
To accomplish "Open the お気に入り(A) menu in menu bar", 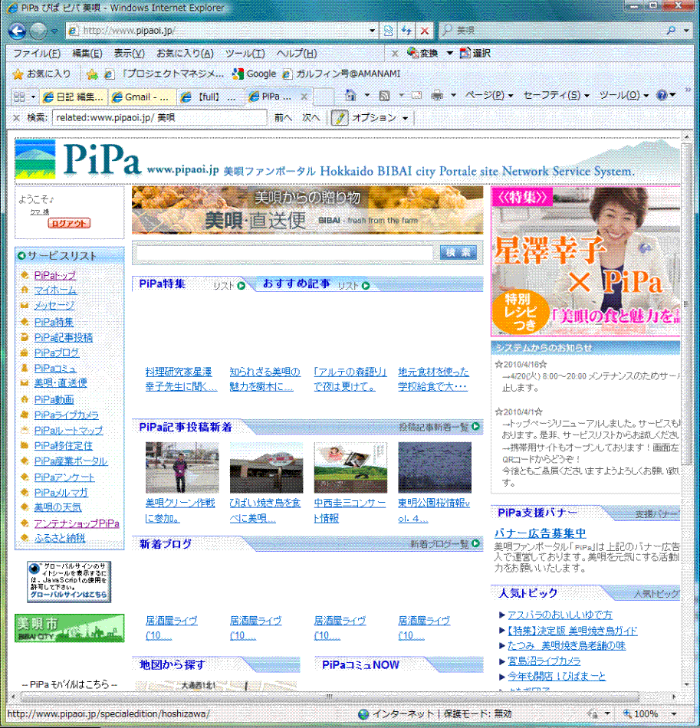I will (x=185, y=54).
